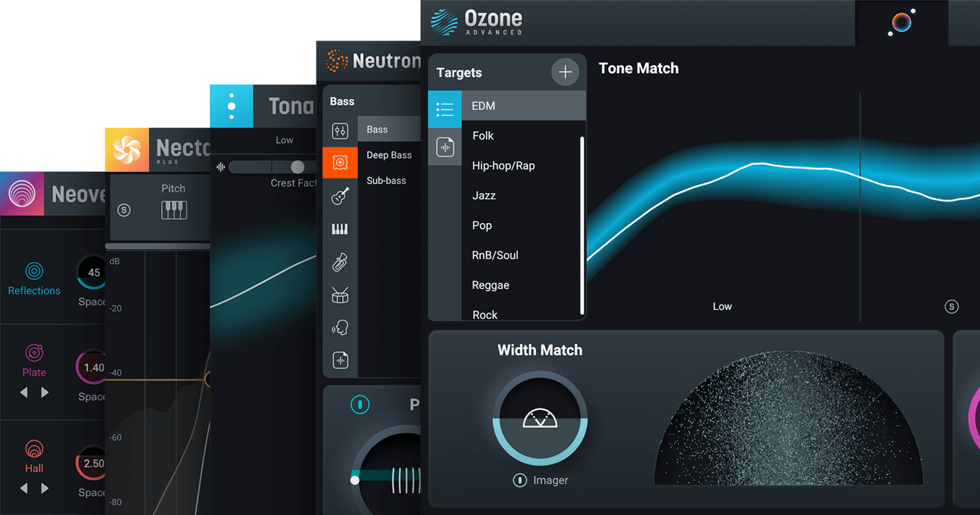
Task: Click the Neutron lower dial handle
Action: click(x=355, y=480)
